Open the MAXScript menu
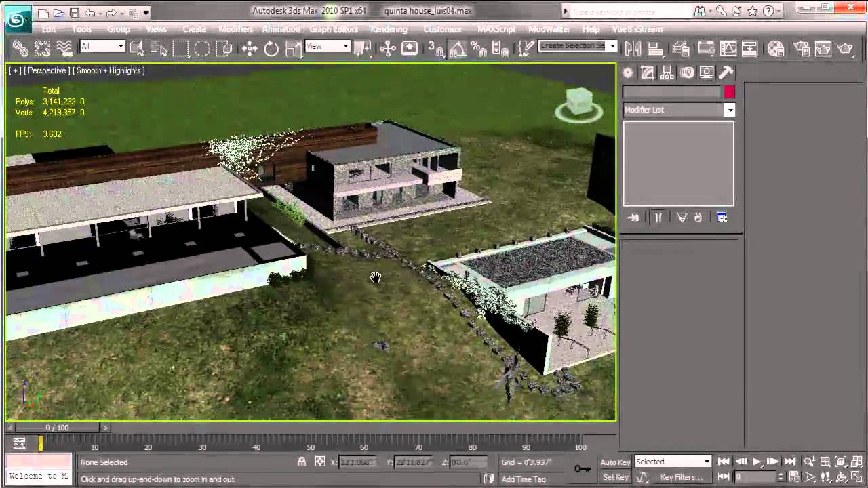 click(496, 29)
